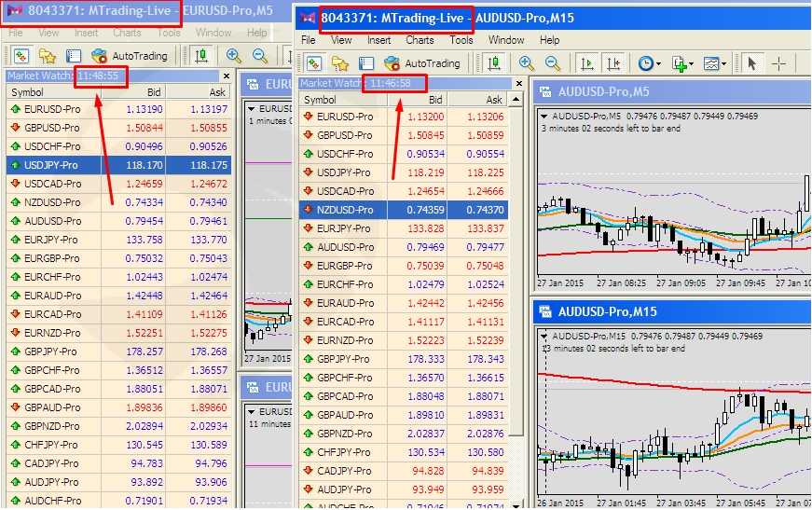The image size is (812, 510).
Task: Click Market Watch scrollbar up arrow
Action: (516, 100)
